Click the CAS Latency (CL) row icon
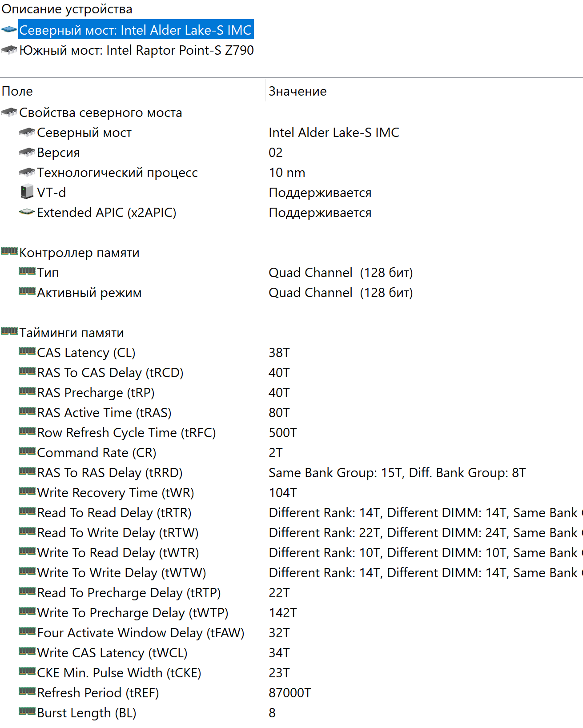Viewport: 583px width, 728px height. (x=27, y=351)
